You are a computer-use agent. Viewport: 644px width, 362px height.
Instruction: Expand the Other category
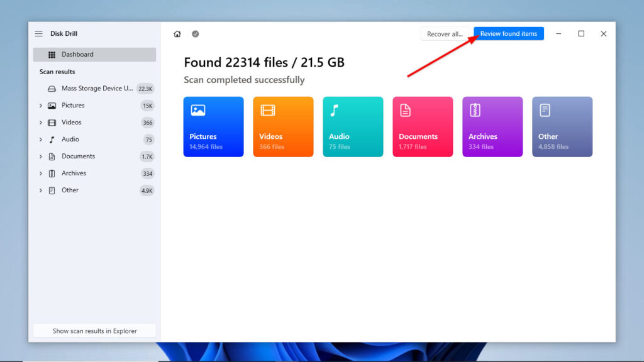[40, 190]
